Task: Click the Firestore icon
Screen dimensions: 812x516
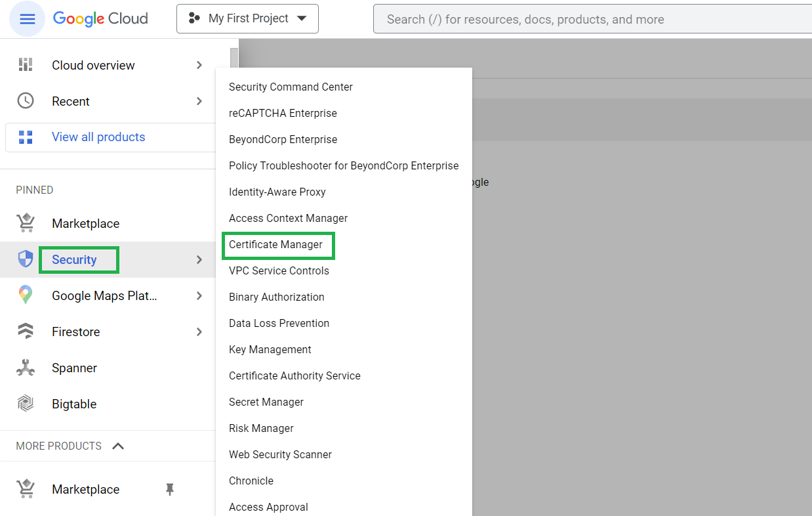Action: pyautogui.click(x=26, y=332)
